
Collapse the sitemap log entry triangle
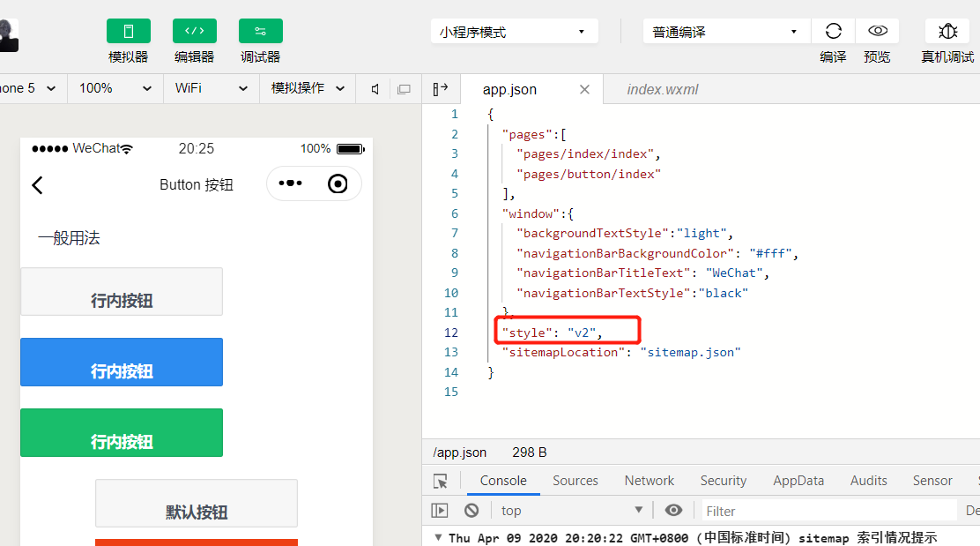pyautogui.click(x=438, y=537)
